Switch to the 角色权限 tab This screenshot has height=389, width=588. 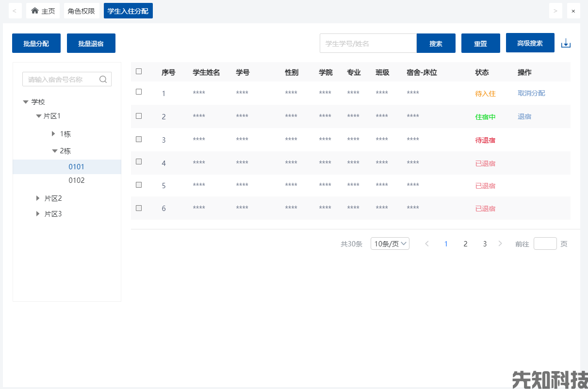(82, 11)
